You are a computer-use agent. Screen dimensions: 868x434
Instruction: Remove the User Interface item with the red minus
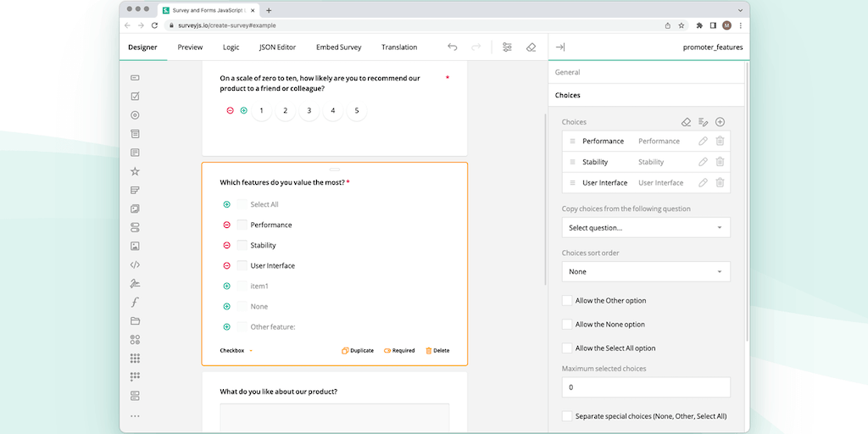pos(226,265)
